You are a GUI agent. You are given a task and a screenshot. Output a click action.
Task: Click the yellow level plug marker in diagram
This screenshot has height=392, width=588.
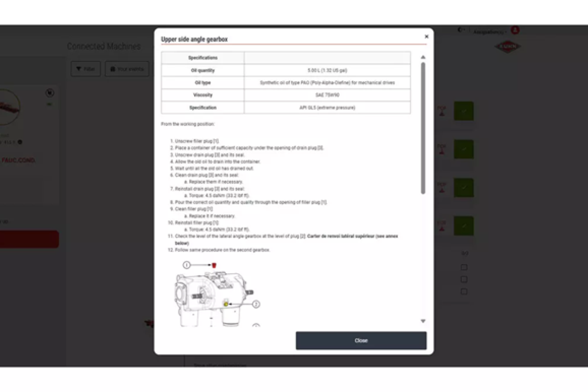pyautogui.click(x=226, y=304)
